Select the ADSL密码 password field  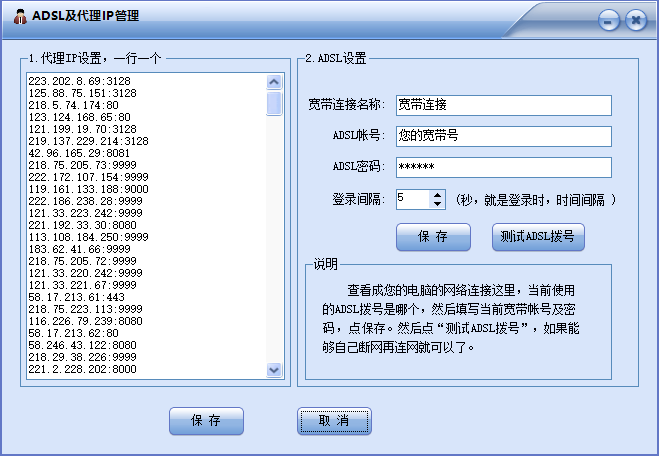[x=502, y=167]
